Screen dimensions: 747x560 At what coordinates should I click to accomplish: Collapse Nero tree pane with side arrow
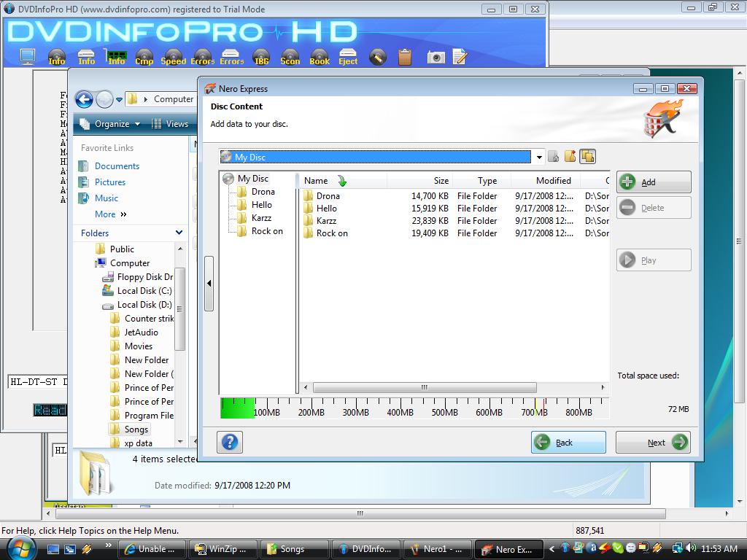coord(209,284)
